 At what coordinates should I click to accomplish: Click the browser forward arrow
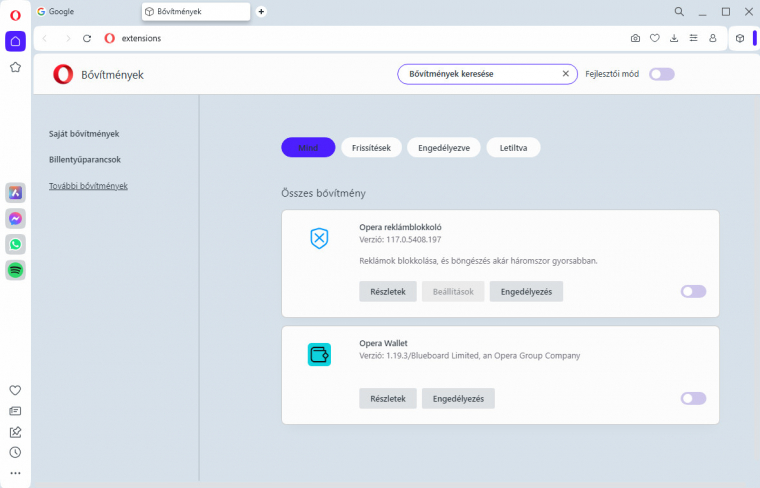(x=68, y=38)
